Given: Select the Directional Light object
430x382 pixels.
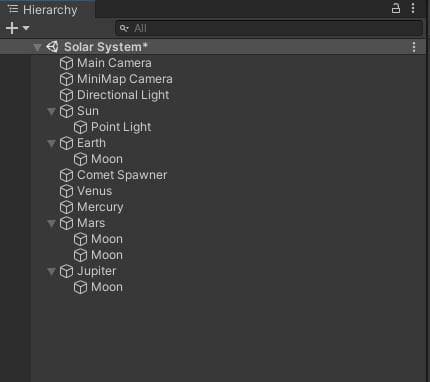Looking at the screenshot, I should click(x=123, y=95).
